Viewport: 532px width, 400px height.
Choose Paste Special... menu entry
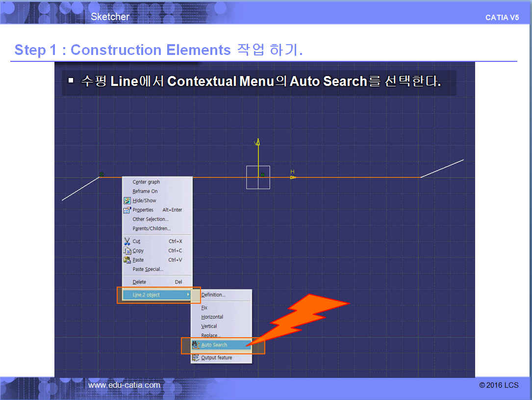coord(148,269)
